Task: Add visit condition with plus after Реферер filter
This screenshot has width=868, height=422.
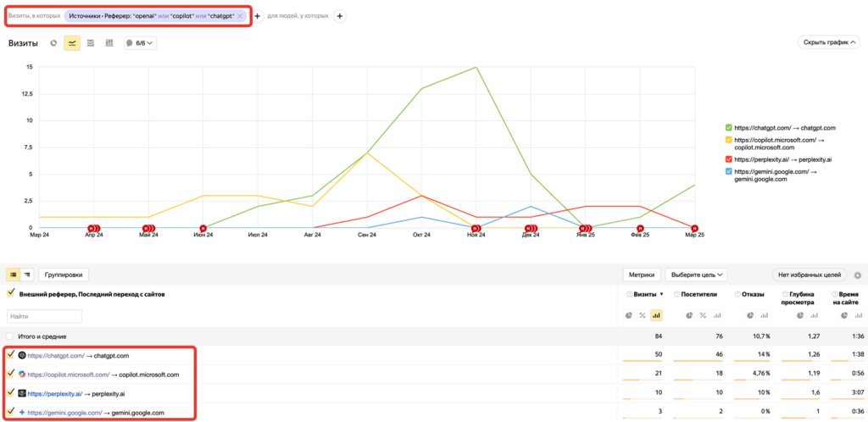Action: tap(258, 16)
